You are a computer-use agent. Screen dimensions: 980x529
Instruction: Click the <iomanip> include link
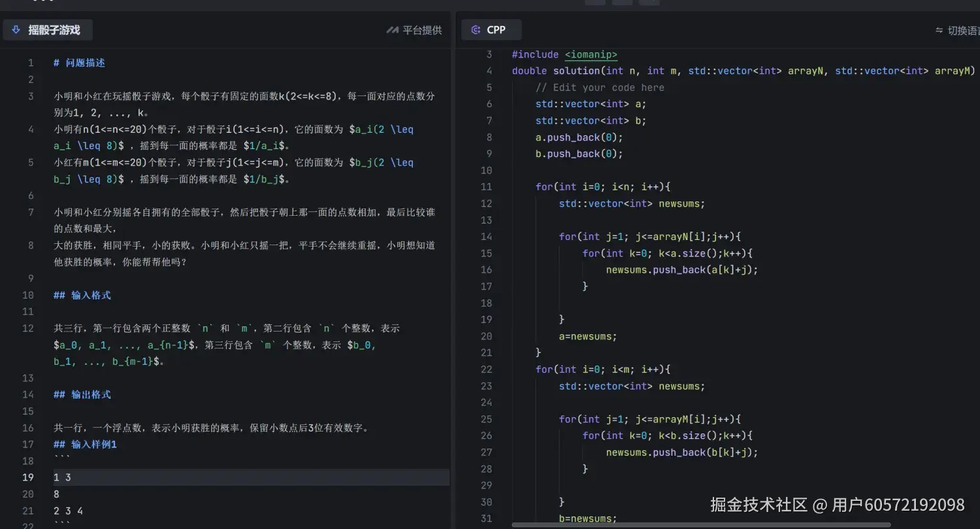tap(591, 54)
